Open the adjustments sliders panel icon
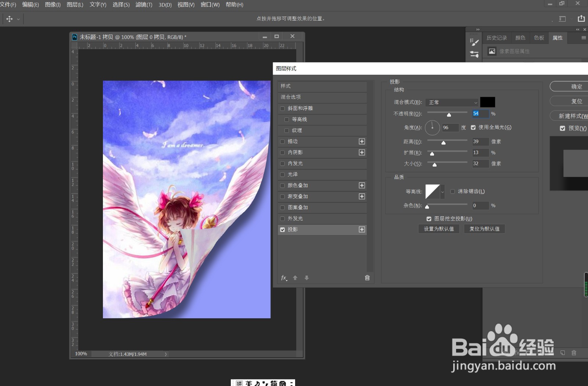 click(474, 54)
